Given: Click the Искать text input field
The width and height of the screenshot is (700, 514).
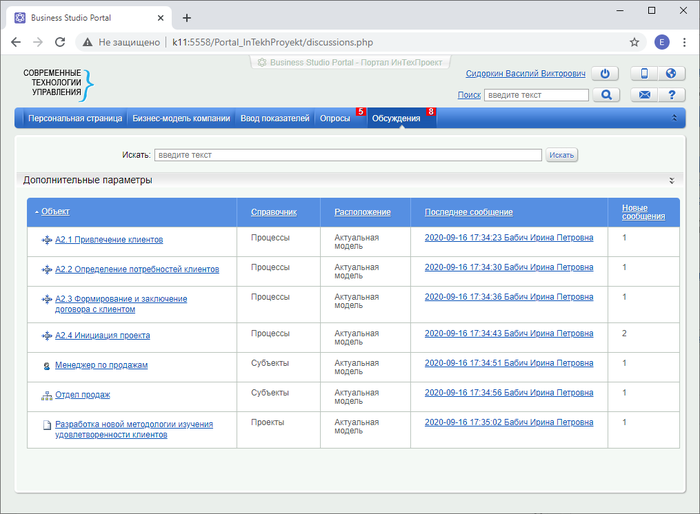Looking at the screenshot, I should (x=347, y=155).
